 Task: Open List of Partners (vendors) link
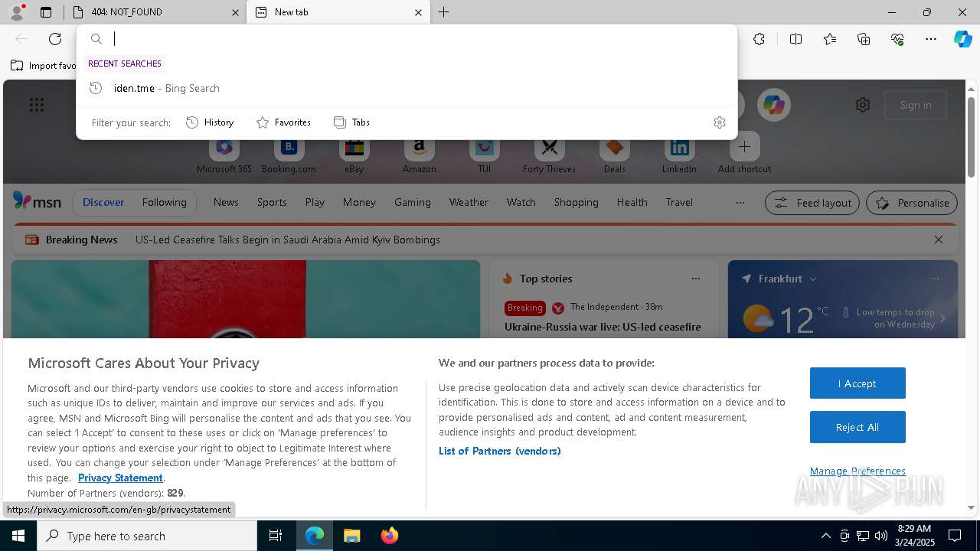tap(500, 451)
